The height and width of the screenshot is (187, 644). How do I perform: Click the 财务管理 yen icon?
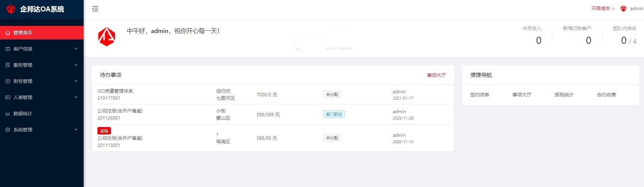click(x=8, y=81)
